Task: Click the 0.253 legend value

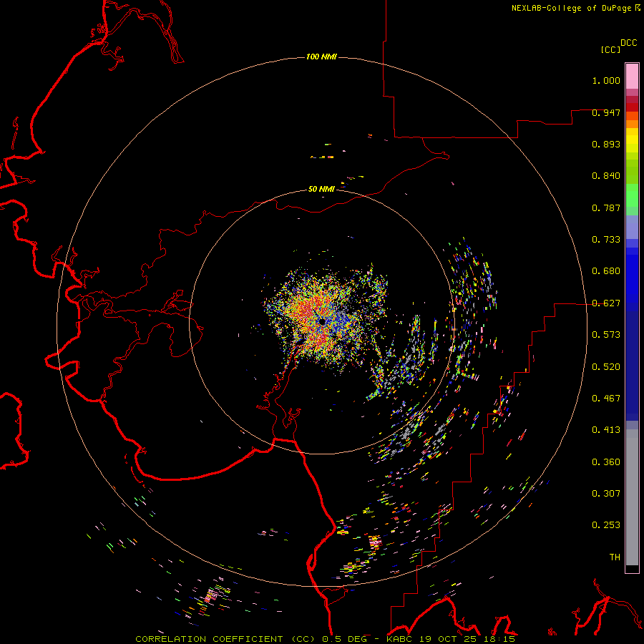Action: pos(606,525)
